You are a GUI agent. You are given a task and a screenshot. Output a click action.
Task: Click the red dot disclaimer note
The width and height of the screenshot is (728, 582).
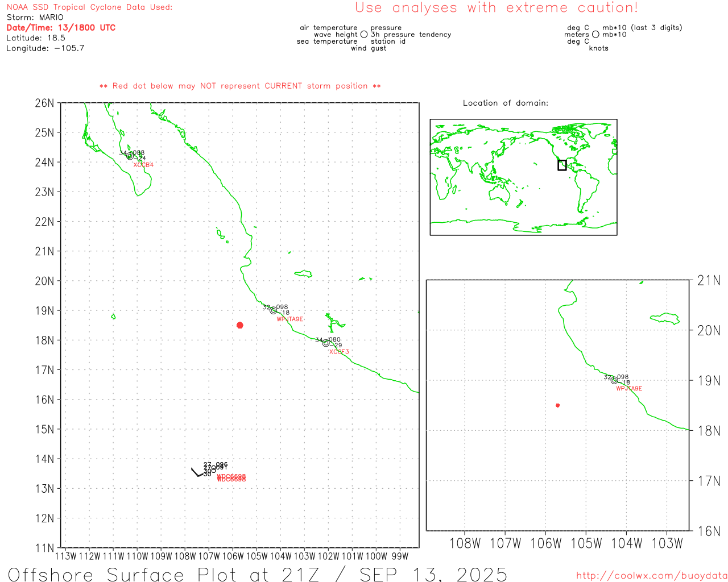tap(240, 86)
